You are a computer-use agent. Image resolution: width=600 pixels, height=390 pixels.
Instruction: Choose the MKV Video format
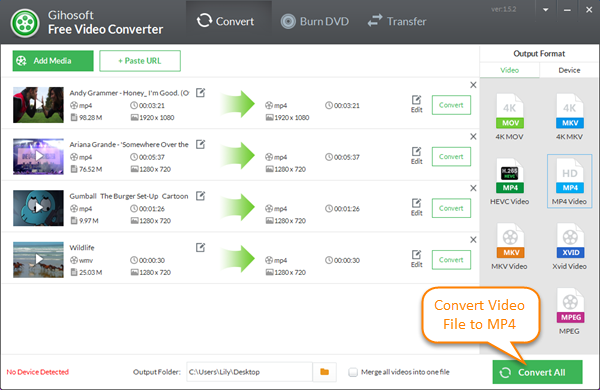click(x=509, y=246)
